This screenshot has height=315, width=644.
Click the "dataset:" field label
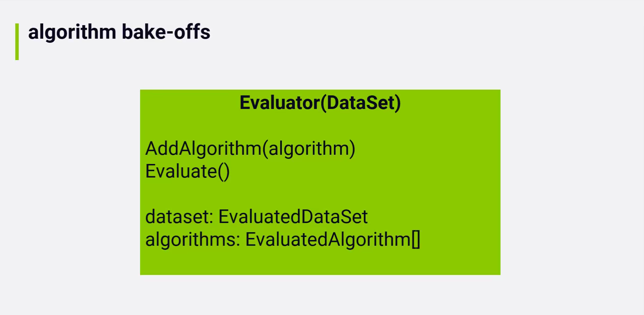point(179,217)
